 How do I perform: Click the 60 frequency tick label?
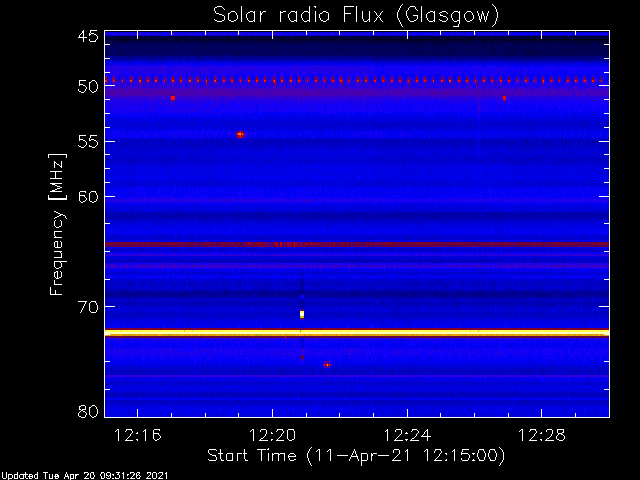tap(88, 197)
